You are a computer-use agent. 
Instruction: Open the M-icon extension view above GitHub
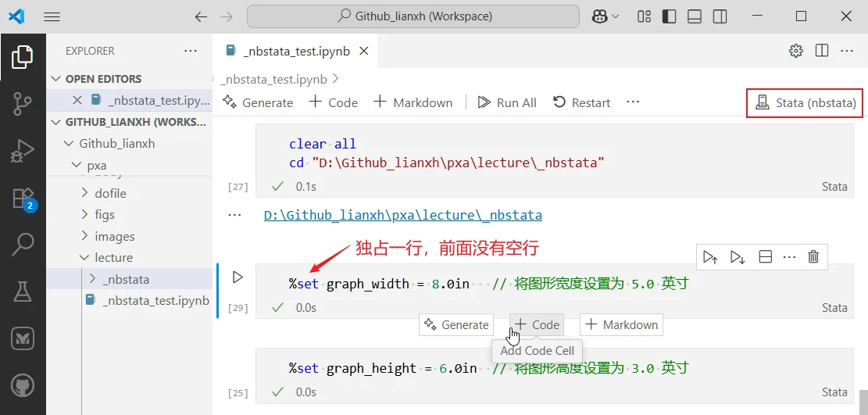click(23, 338)
